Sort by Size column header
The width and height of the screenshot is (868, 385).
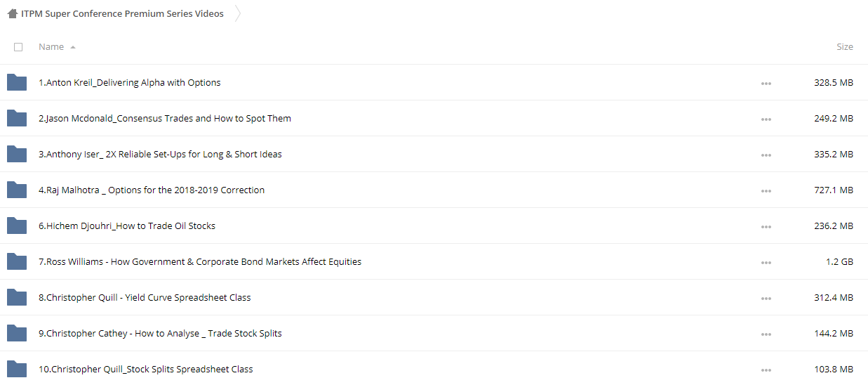[x=845, y=46]
